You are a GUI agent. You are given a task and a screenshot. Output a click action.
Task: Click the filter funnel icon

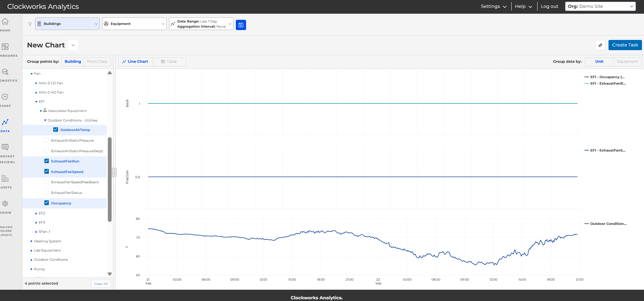click(30, 24)
